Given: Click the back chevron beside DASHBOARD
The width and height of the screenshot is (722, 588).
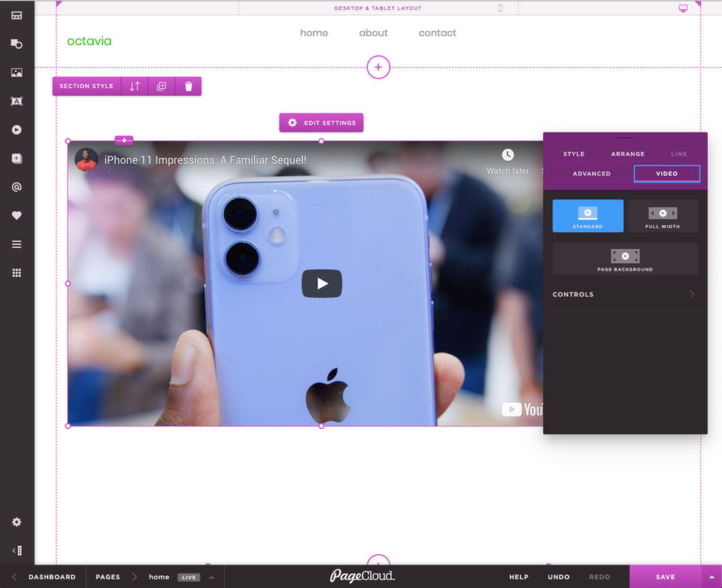Looking at the screenshot, I should [x=14, y=577].
